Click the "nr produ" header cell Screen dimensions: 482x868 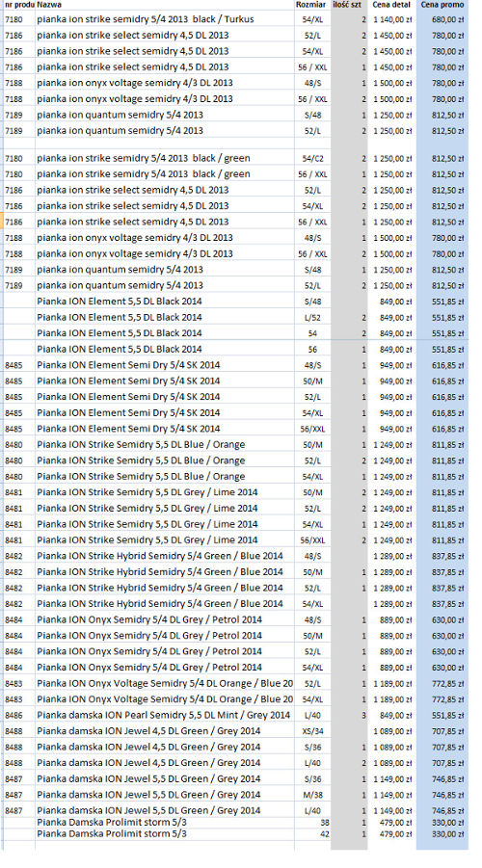point(19,5)
